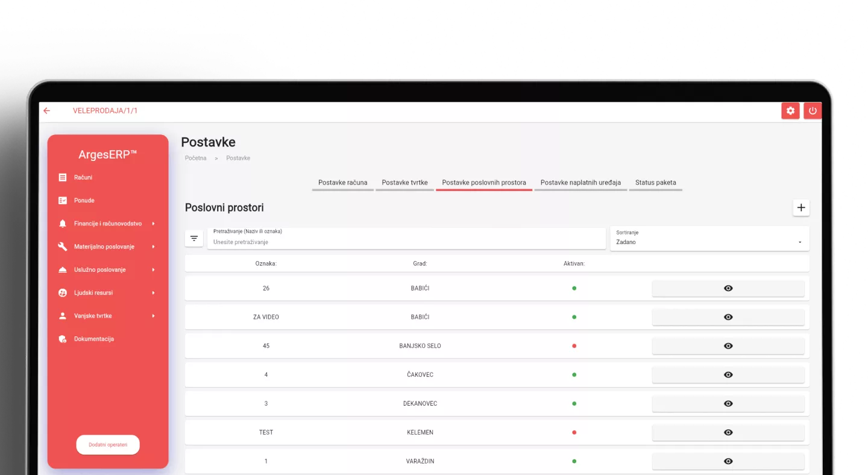Click red status dot in KELEMEN row
Screen dimensions: 868x475
574,432
